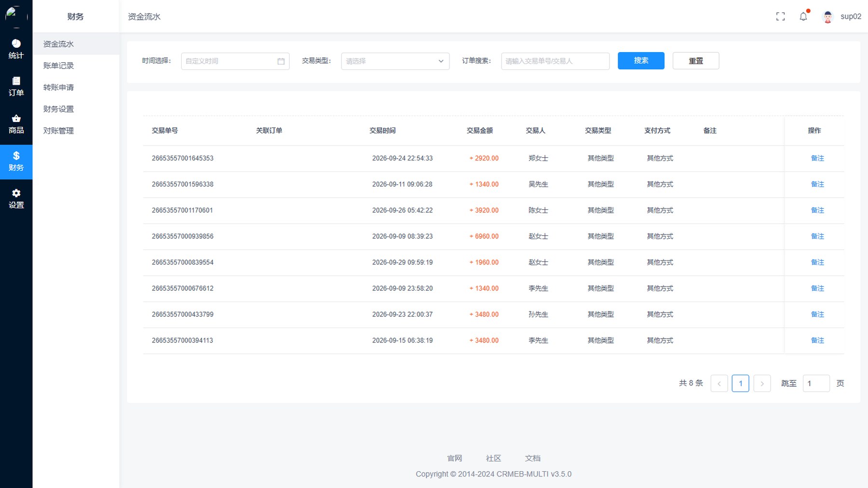The height and width of the screenshot is (488, 868).
Task: Click the user avatar icon
Action: coord(828,17)
